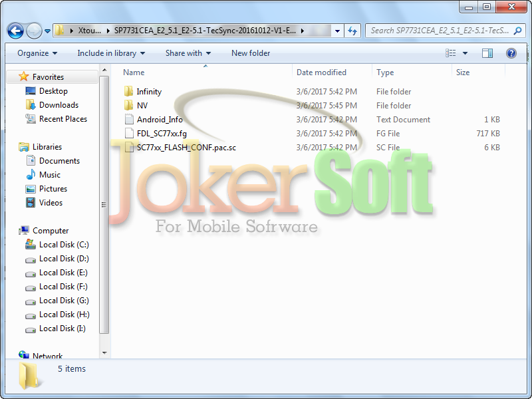Click the Videos filmstrip icon

click(x=31, y=203)
